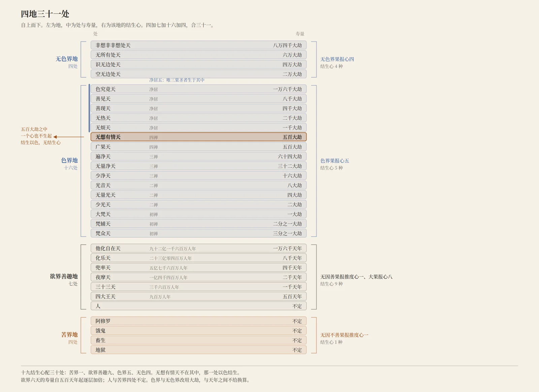Click the 夜摩天 row
The image size is (539, 392).
[198, 277]
